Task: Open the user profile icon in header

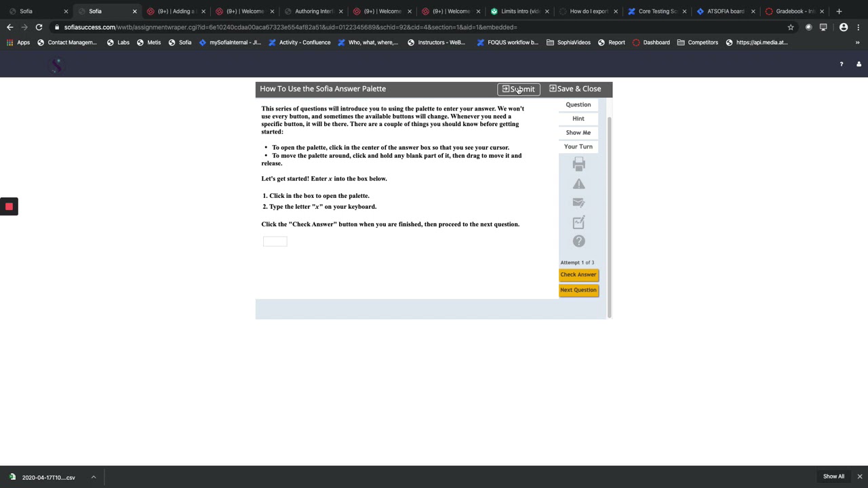Action: tap(859, 64)
